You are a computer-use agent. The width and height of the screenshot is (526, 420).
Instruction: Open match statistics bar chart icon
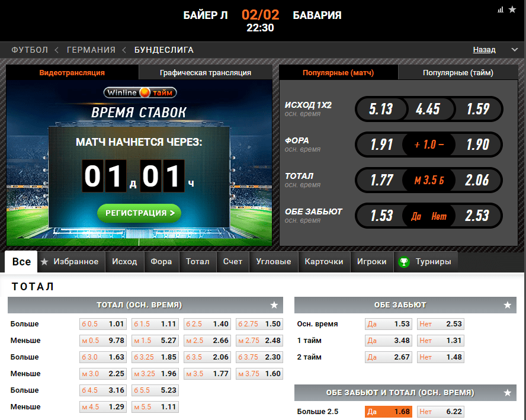coord(500,9)
